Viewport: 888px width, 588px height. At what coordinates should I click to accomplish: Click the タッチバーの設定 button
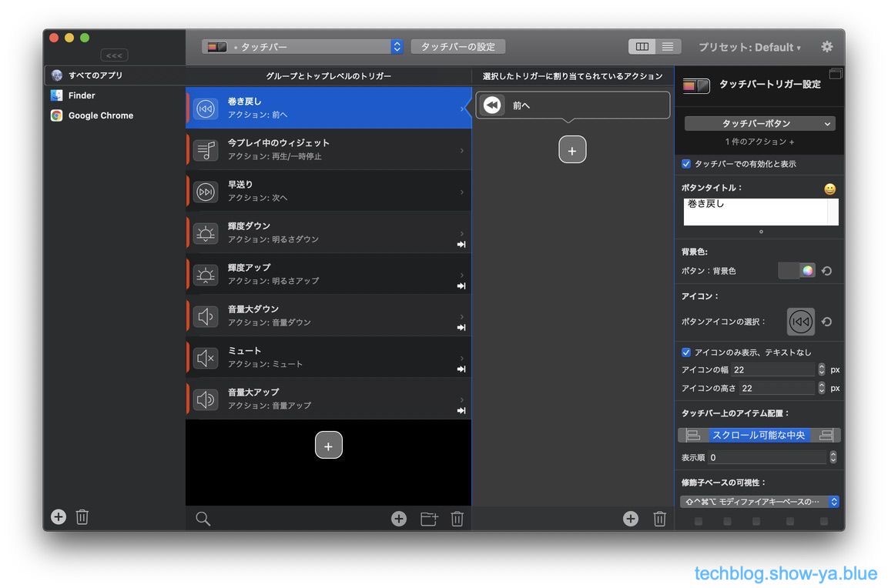coord(458,47)
